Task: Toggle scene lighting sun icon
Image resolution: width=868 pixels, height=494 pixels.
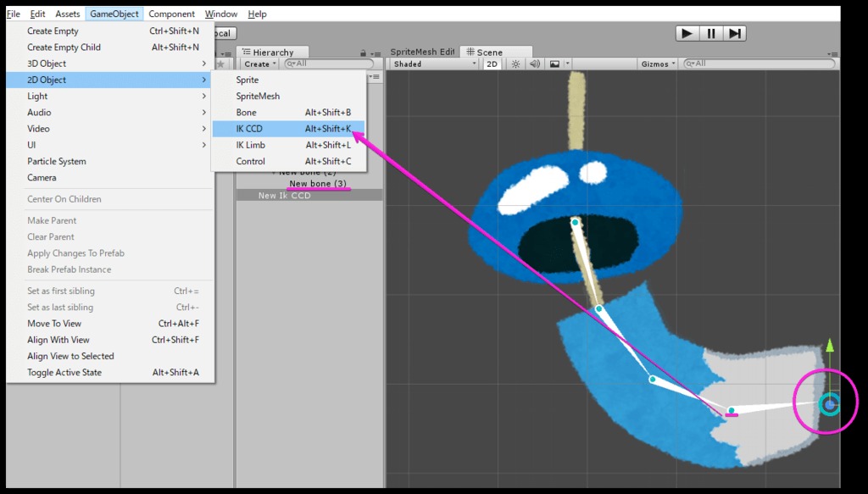Action: [x=515, y=64]
